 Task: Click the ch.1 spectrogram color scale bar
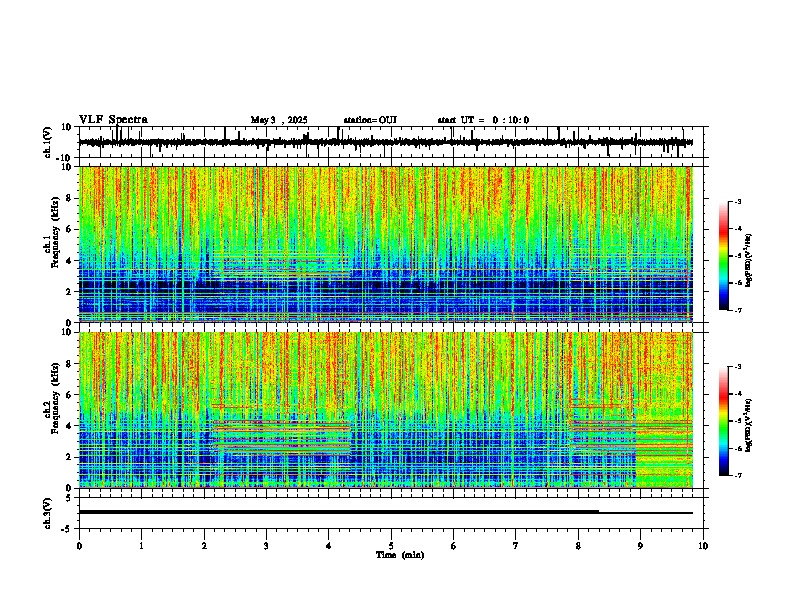click(724, 255)
